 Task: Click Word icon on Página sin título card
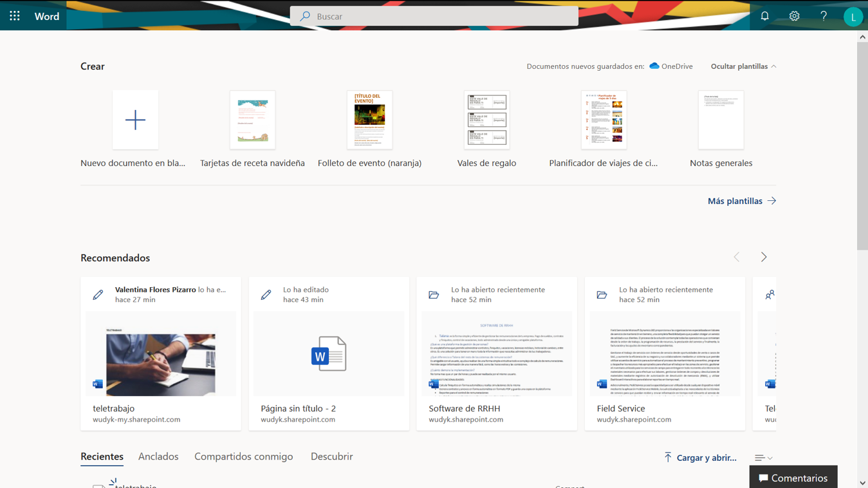tap(329, 353)
